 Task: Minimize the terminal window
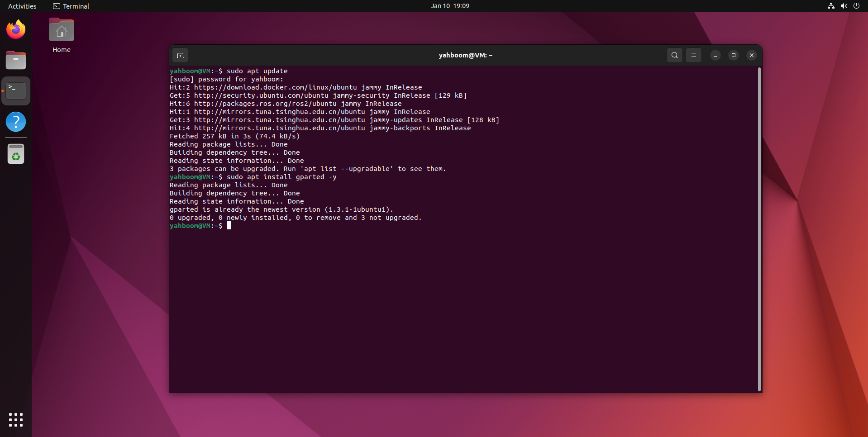(x=715, y=55)
